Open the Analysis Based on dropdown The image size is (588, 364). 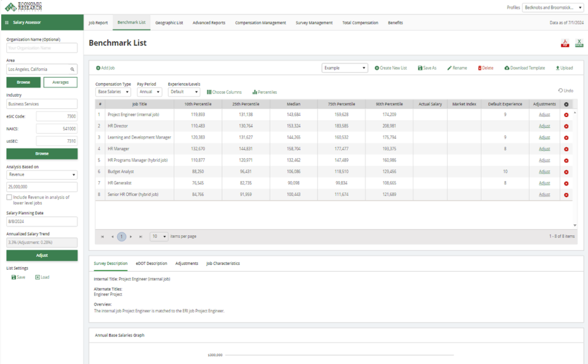point(42,175)
